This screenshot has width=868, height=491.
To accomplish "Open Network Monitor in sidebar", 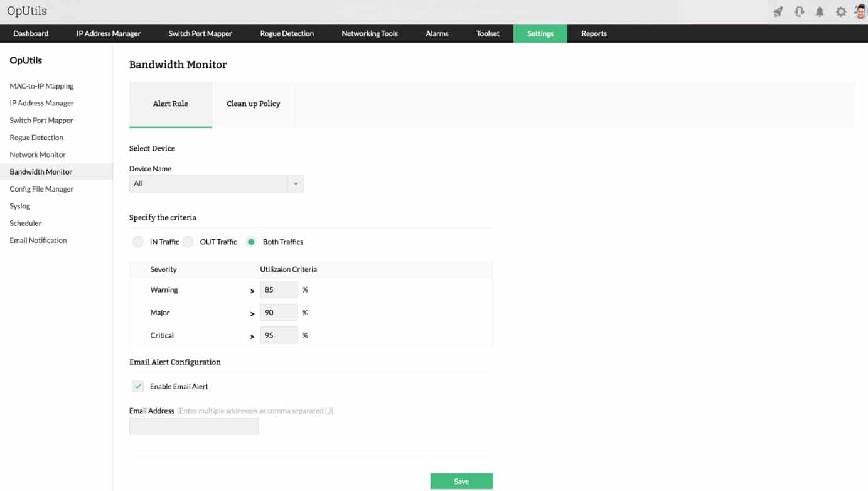I will click(38, 154).
